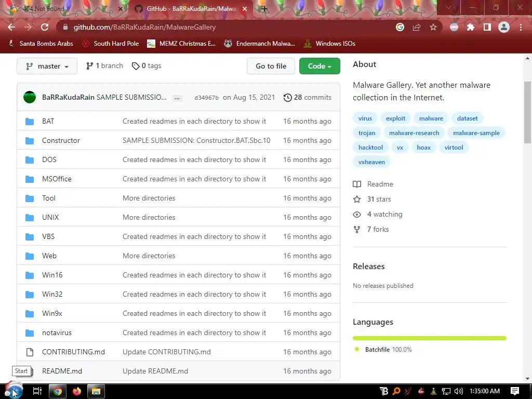Viewport: 532px width, 399px height.
Task: Open the BAT folder
Action: coord(48,121)
